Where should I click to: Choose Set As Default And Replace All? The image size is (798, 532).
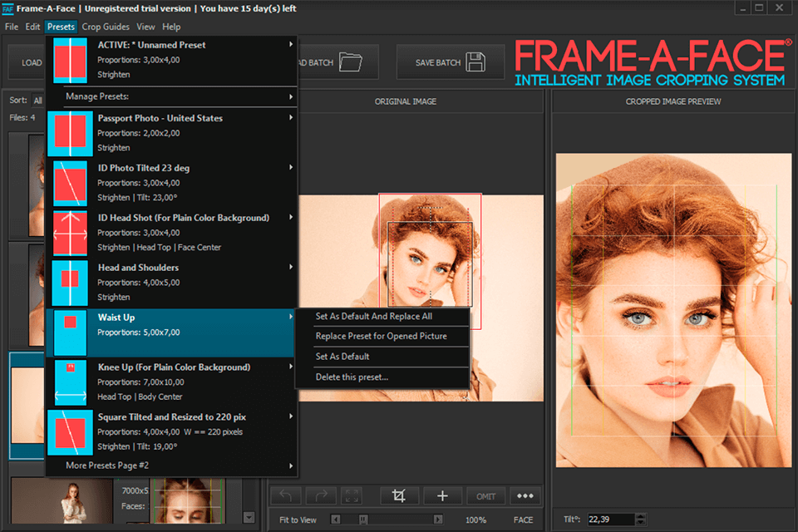click(373, 316)
